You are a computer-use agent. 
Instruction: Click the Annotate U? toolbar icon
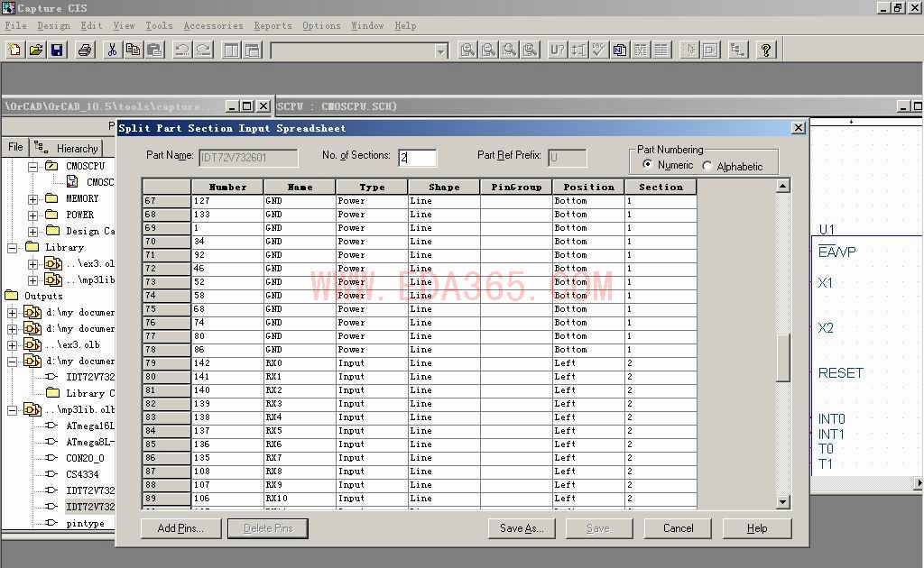pos(558,50)
